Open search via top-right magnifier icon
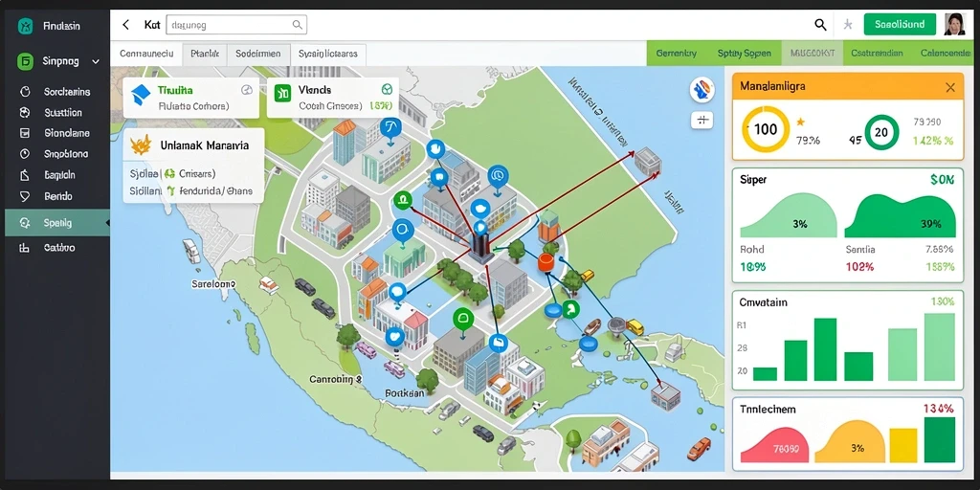The image size is (980, 490). coord(820,24)
